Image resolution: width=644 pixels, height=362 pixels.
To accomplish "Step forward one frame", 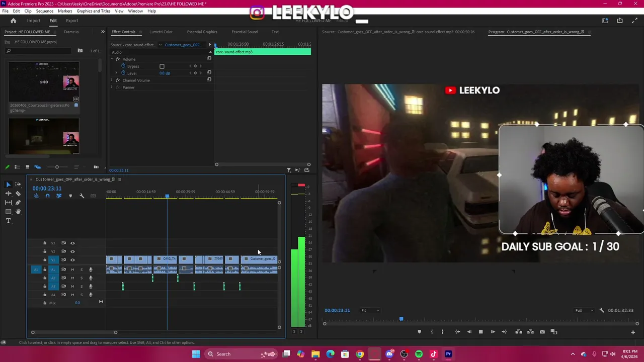I will [493, 332].
